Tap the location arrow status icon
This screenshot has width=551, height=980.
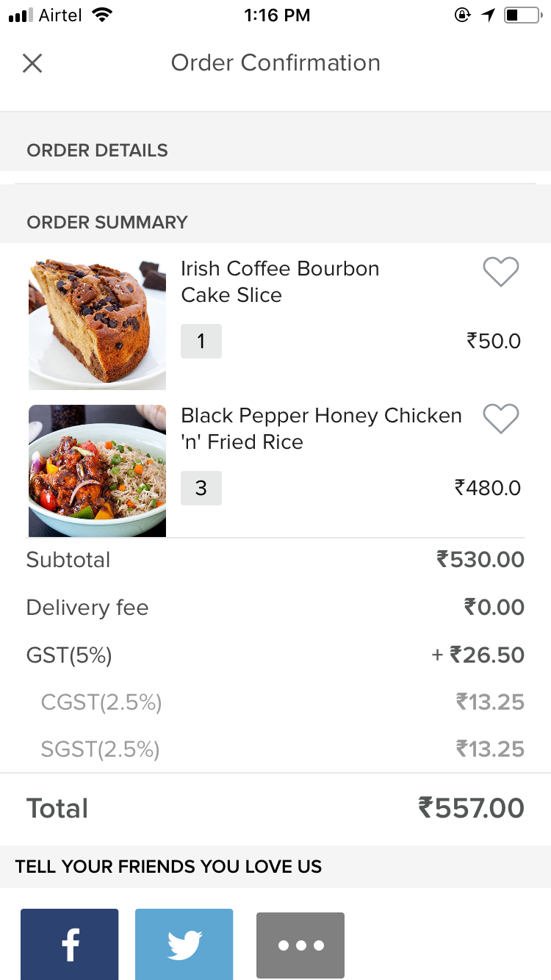point(489,15)
